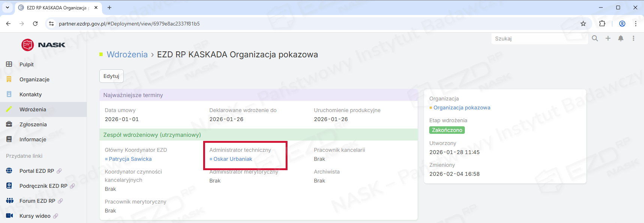Reload the page

pyautogui.click(x=35, y=24)
